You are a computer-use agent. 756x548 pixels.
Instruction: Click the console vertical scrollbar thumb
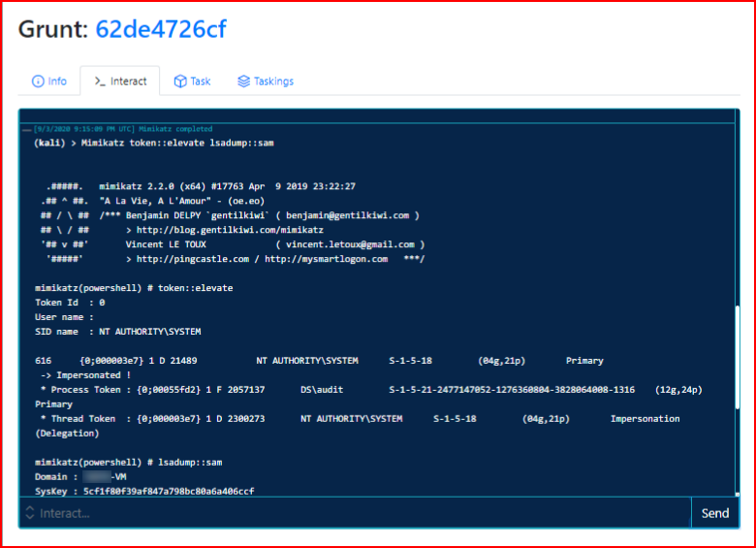(738, 358)
